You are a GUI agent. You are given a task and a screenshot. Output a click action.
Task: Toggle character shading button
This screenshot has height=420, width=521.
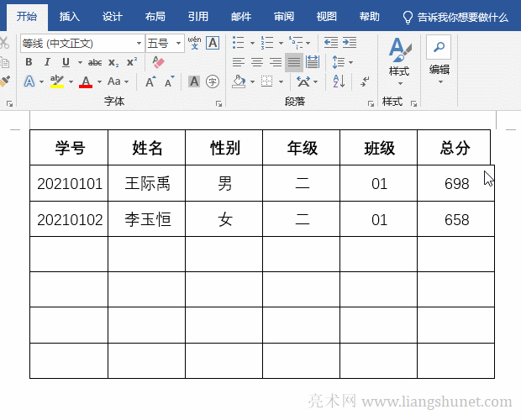point(194,81)
